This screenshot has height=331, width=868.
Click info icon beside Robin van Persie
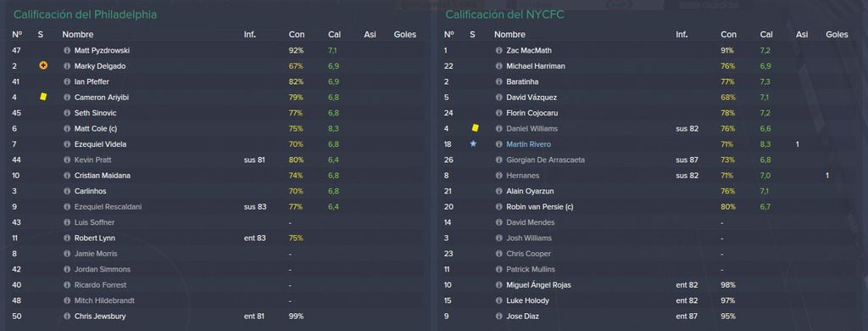(498, 207)
